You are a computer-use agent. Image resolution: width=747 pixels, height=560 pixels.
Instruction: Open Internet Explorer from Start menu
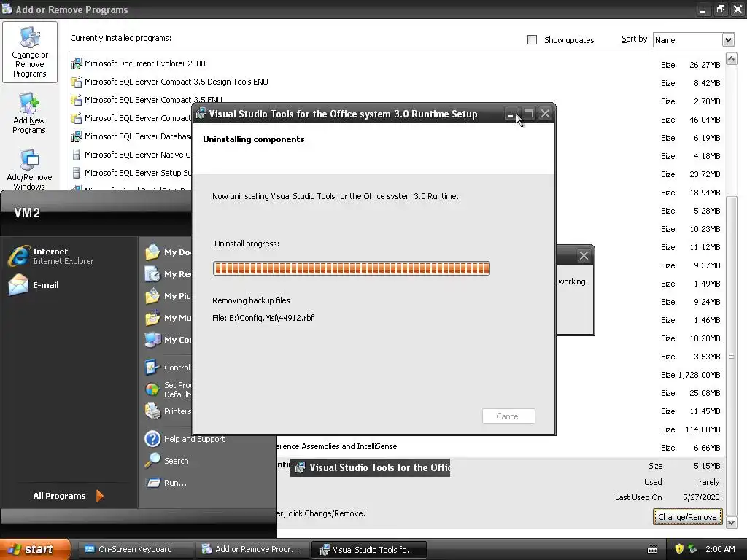click(x=51, y=256)
